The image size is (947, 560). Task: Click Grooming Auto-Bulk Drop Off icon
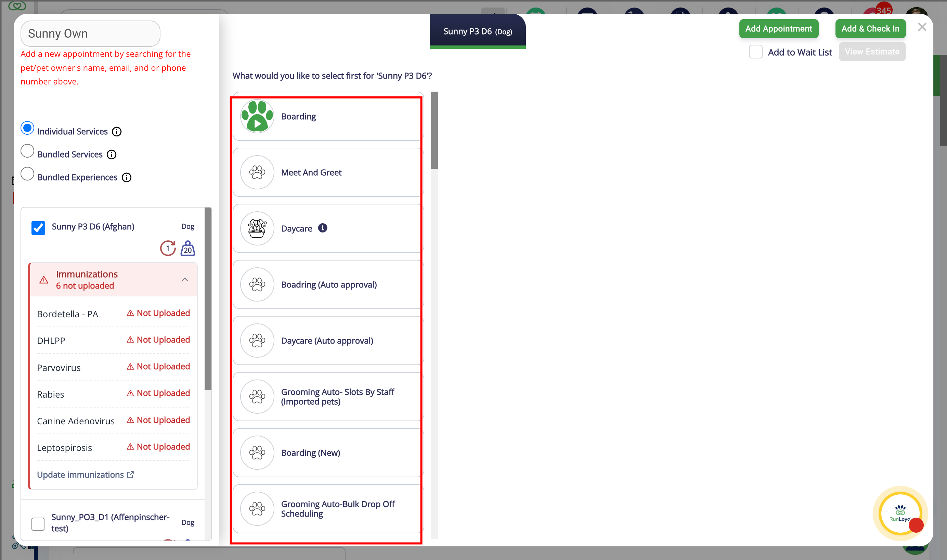tap(257, 509)
